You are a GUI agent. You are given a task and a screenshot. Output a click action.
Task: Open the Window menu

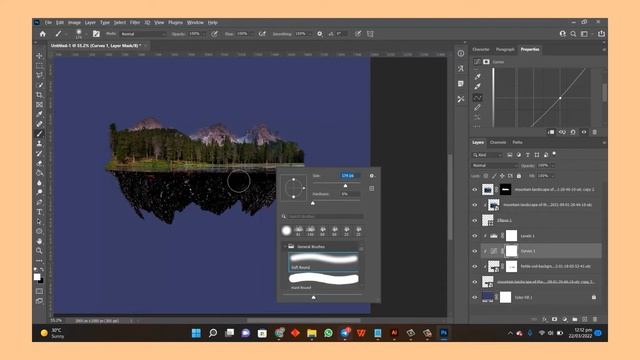tap(195, 22)
